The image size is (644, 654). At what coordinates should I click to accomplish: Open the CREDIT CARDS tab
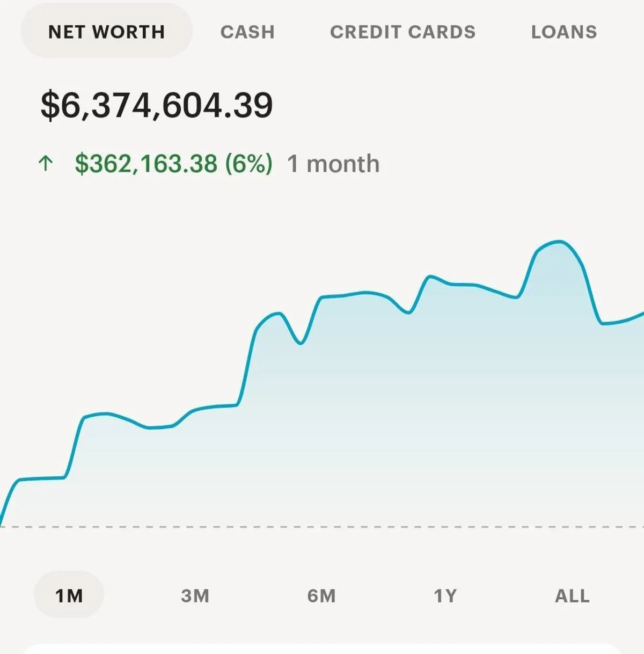pos(402,32)
